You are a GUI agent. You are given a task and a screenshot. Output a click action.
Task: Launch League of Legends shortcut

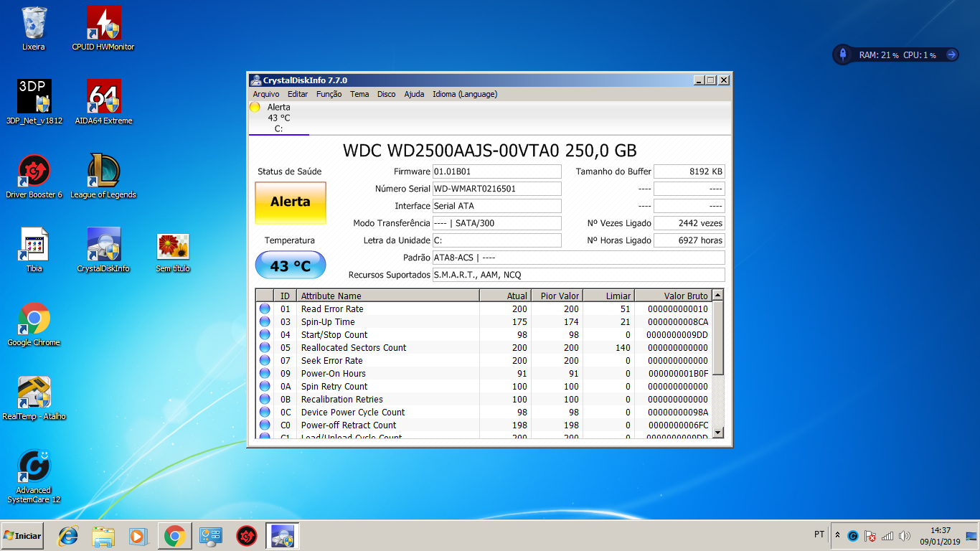[103, 176]
